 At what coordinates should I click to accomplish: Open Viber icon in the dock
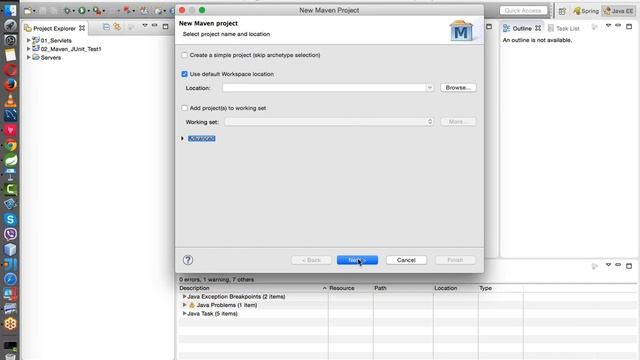[x=10, y=234]
